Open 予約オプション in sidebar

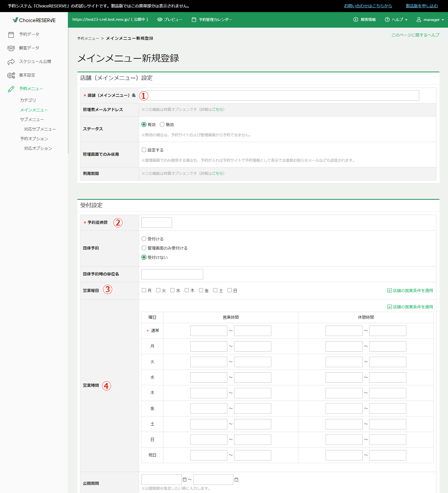(x=34, y=139)
